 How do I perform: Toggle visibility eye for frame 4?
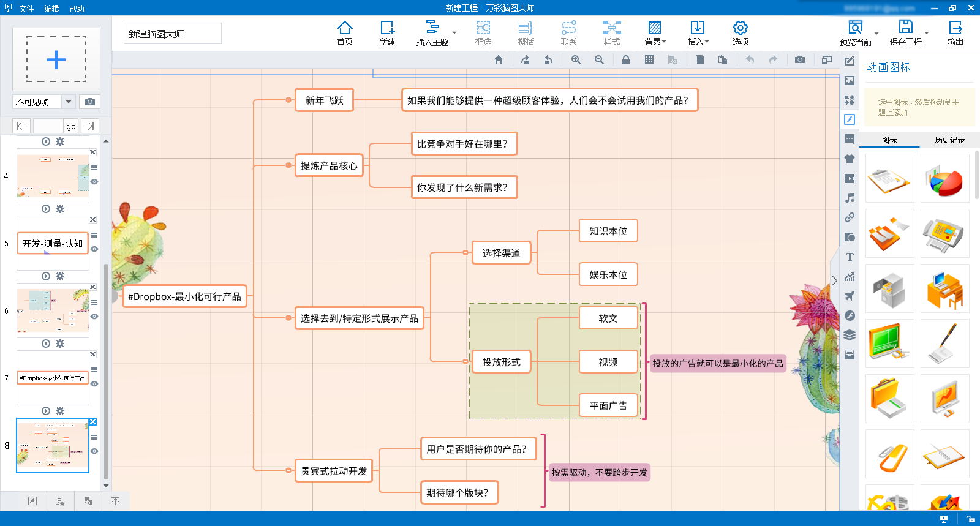(94, 182)
